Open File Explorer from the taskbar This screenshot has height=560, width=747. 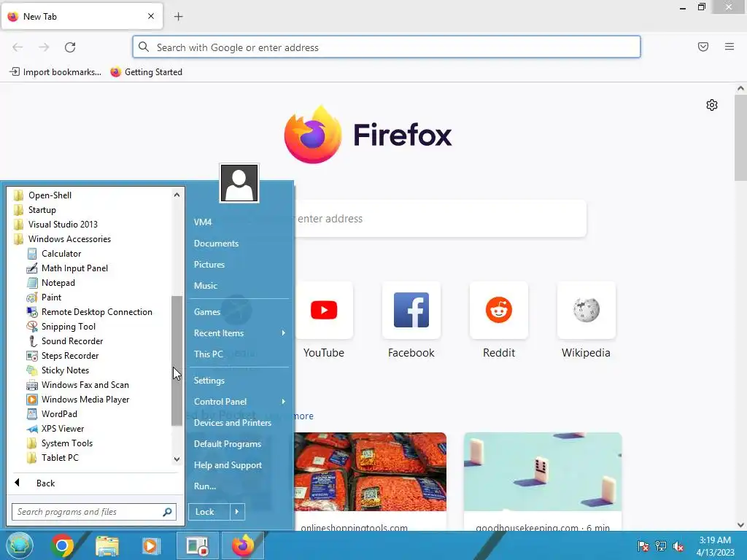(x=107, y=545)
